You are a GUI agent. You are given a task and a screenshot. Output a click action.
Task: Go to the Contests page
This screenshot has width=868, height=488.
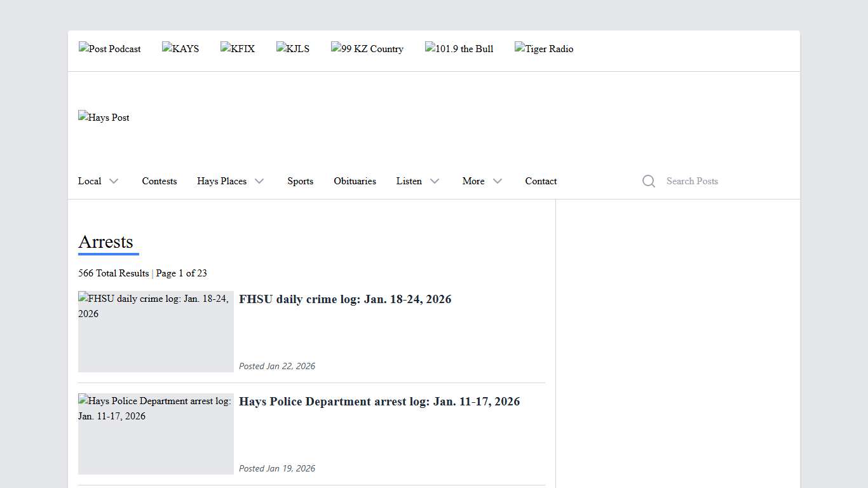point(159,181)
